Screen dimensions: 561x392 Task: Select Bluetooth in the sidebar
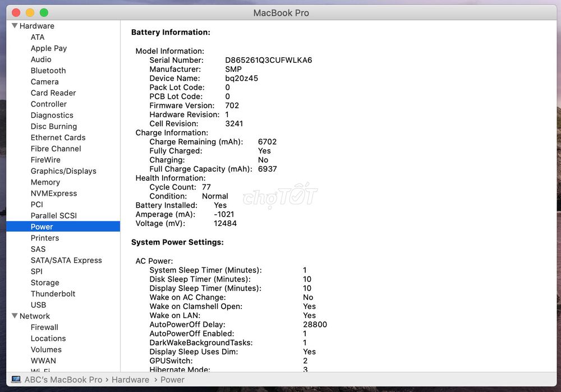coord(48,71)
